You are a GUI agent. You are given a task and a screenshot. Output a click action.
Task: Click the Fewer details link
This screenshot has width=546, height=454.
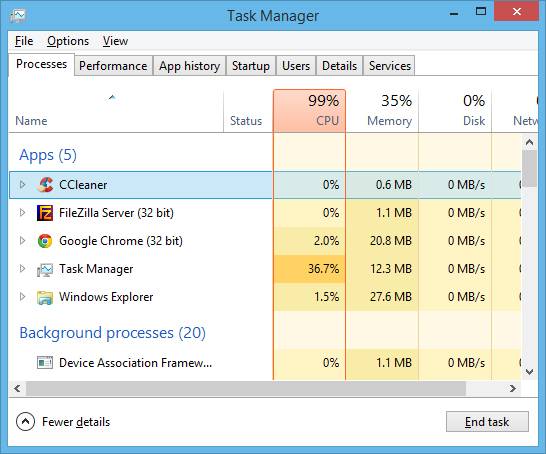(76, 422)
